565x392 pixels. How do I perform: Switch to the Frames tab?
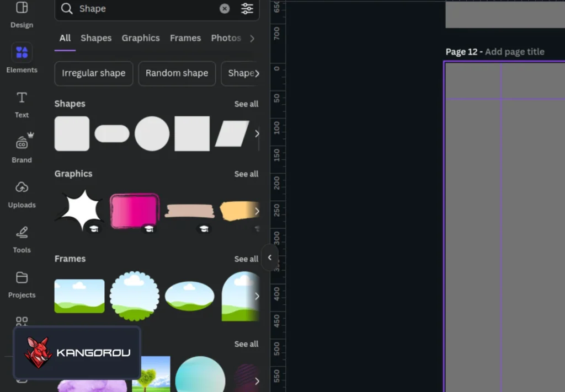click(x=185, y=38)
